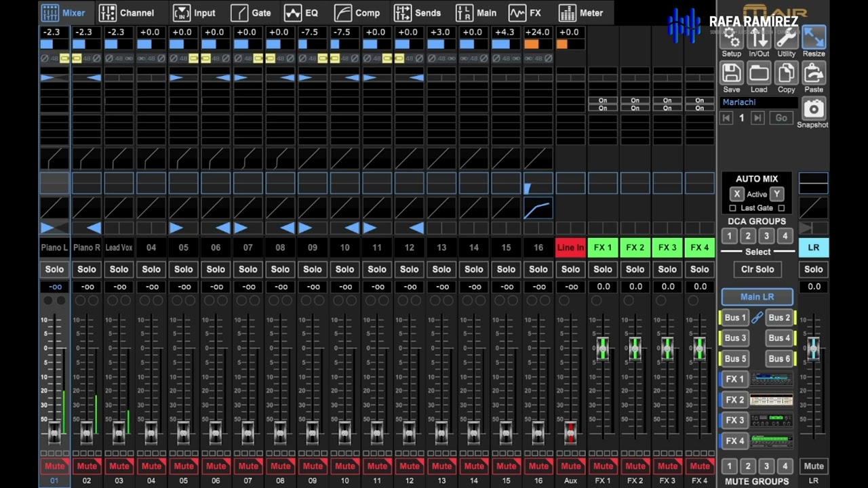This screenshot has height=488, width=868.
Task: Click the Piano R gate curve display
Action: coord(87,159)
